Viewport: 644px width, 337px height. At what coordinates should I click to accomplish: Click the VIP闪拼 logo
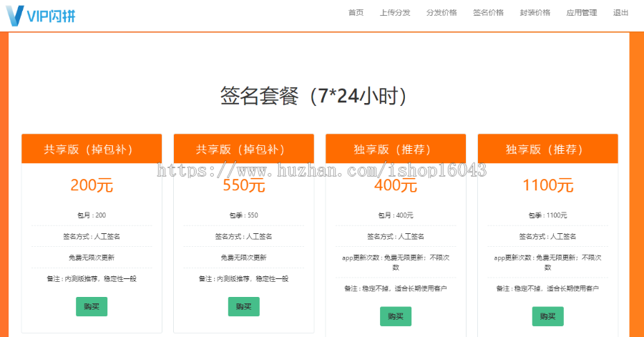tap(40, 14)
